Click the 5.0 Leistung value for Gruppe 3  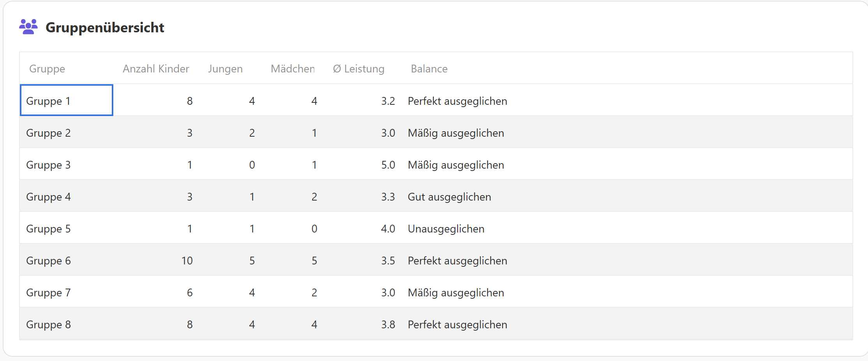388,165
